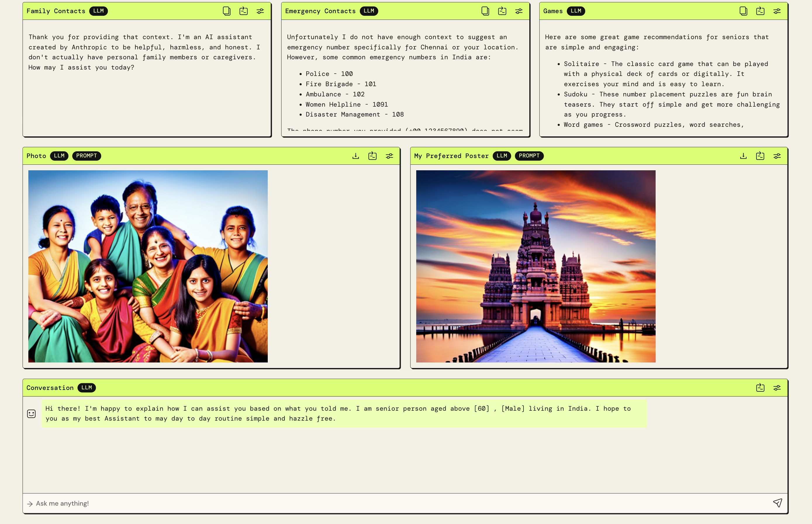The width and height of the screenshot is (812, 524).
Task: Regenerate the Emergency Contacts card
Action: [x=502, y=11]
